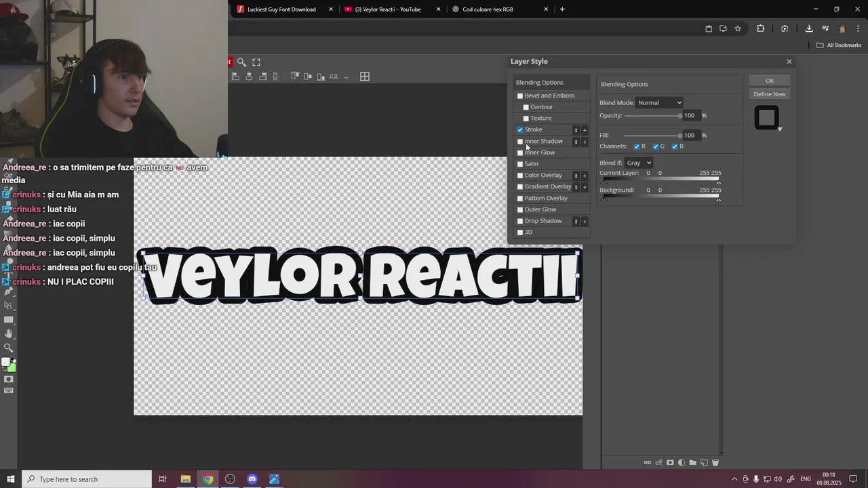
Task: Enable Contour checkbox
Action: point(526,107)
